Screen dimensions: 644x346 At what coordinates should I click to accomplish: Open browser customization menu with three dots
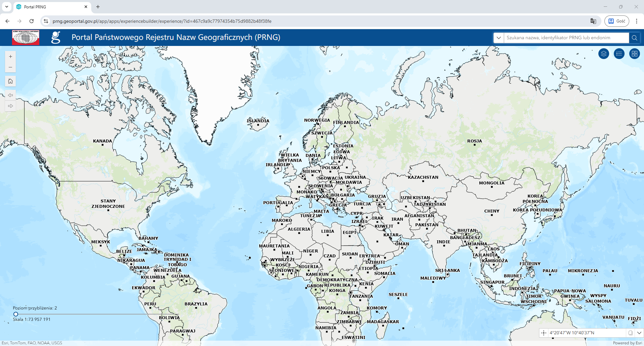coord(637,21)
